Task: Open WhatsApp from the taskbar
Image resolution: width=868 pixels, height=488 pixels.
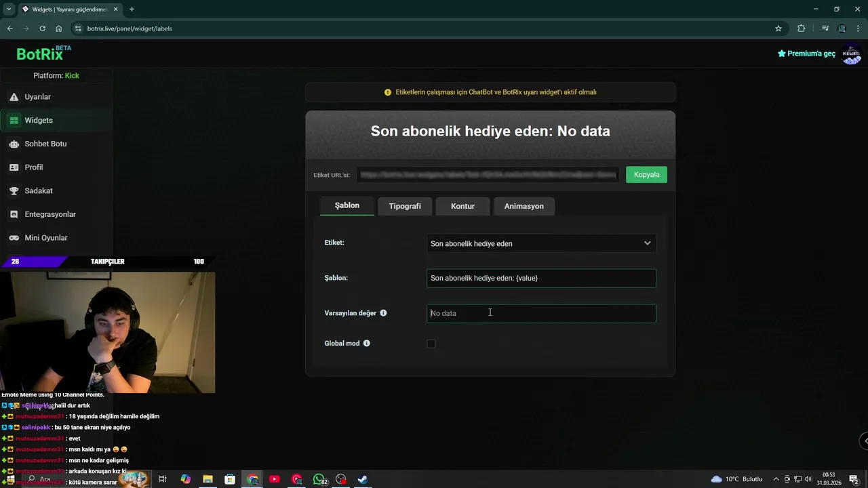Action: tap(319, 479)
